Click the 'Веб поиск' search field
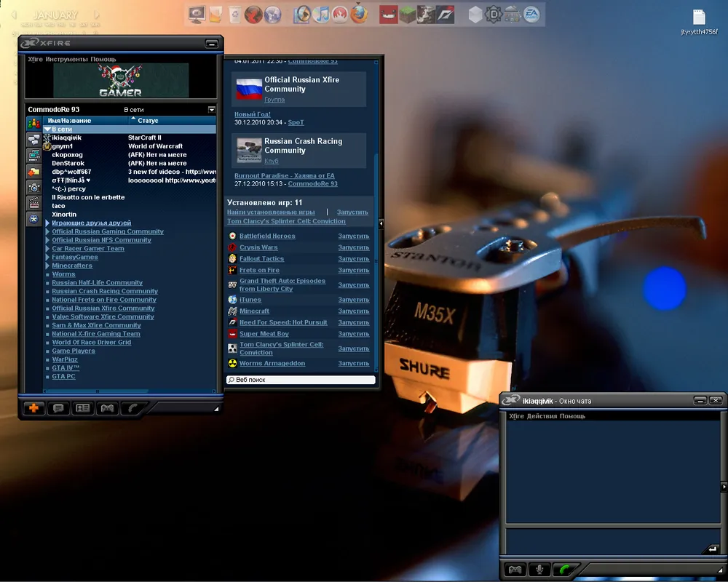728x582 pixels. [301, 380]
